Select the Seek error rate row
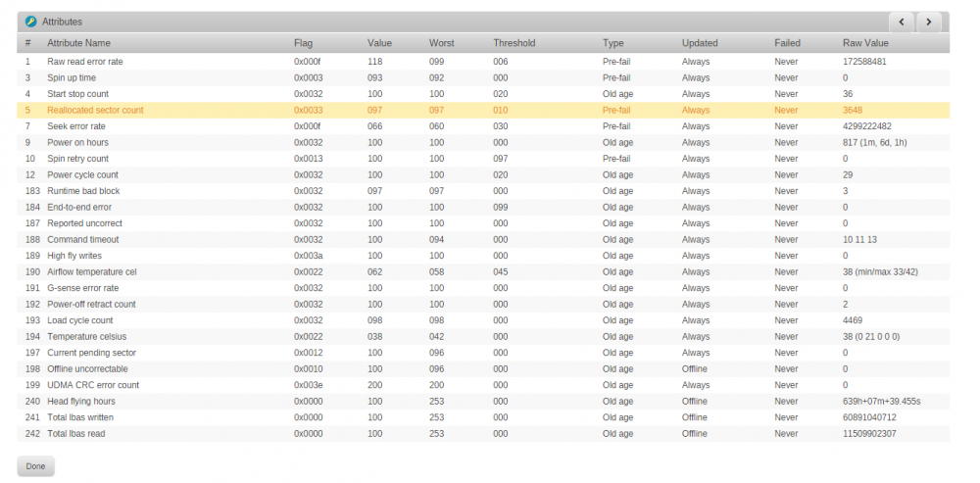This screenshot has height=483, width=980. (x=483, y=126)
